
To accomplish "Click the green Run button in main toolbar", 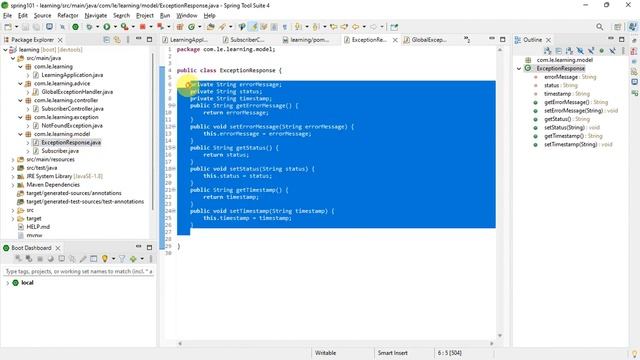I will tap(107, 27).
